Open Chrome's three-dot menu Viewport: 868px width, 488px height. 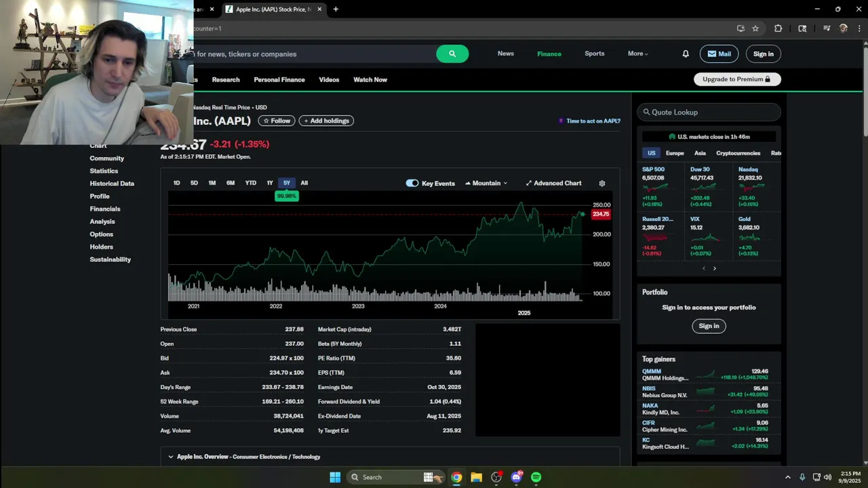pos(859,28)
